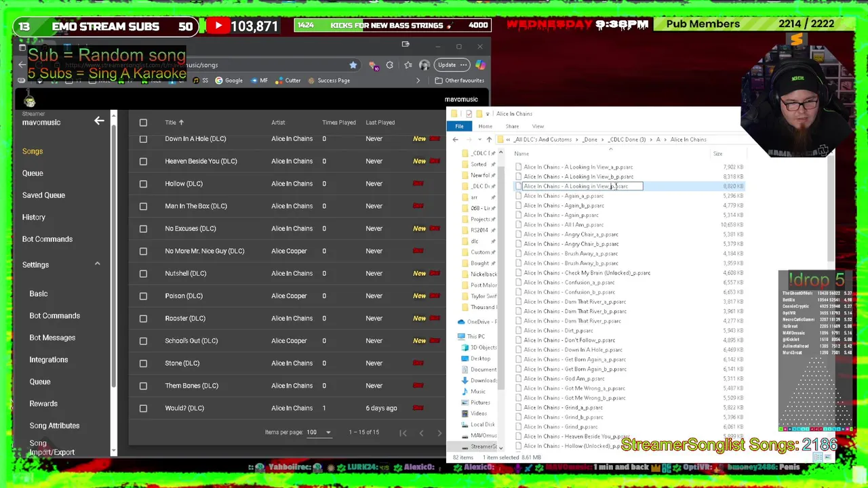Click the bookmark star in the browser address bar
This screenshot has height=488, width=868.
tap(353, 65)
